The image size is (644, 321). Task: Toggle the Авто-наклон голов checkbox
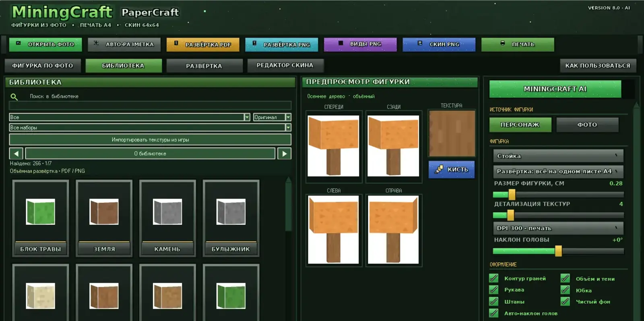tap(494, 313)
